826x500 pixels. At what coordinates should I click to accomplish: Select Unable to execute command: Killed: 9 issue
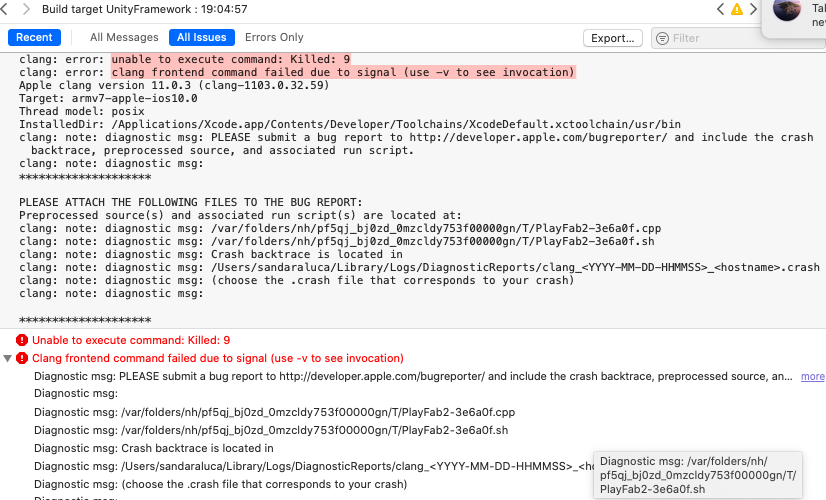[131, 340]
